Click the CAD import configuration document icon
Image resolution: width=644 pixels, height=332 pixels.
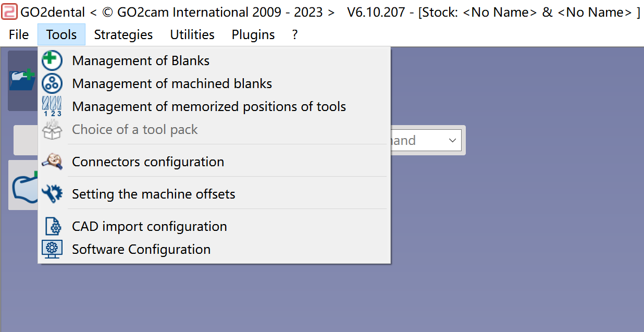coord(53,226)
